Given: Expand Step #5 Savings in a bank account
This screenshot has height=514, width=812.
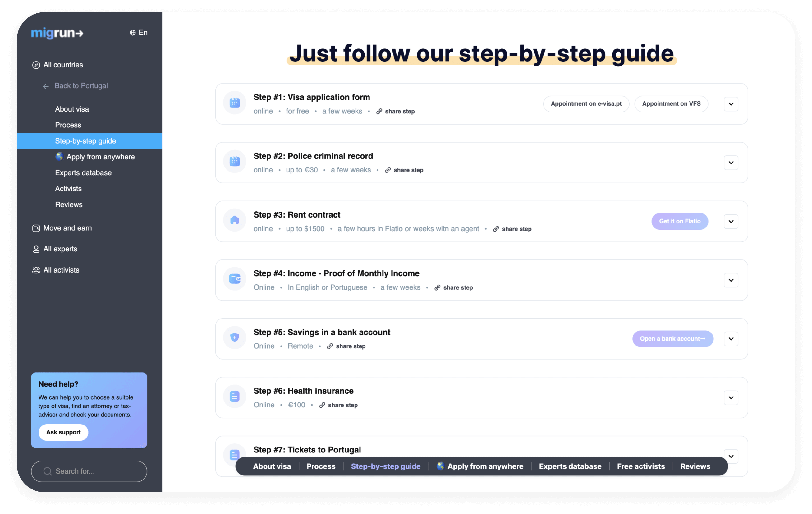Looking at the screenshot, I should click(x=731, y=339).
